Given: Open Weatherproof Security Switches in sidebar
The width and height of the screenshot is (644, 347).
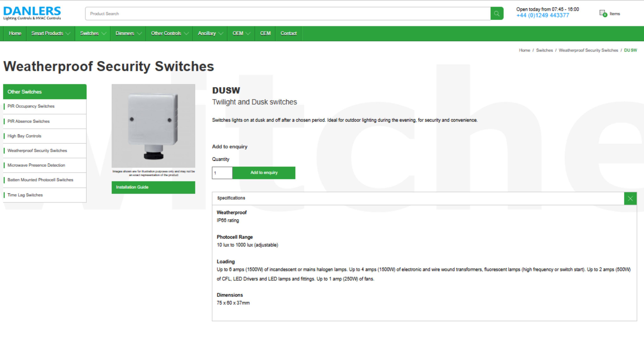Looking at the screenshot, I should (x=45, y=151).
